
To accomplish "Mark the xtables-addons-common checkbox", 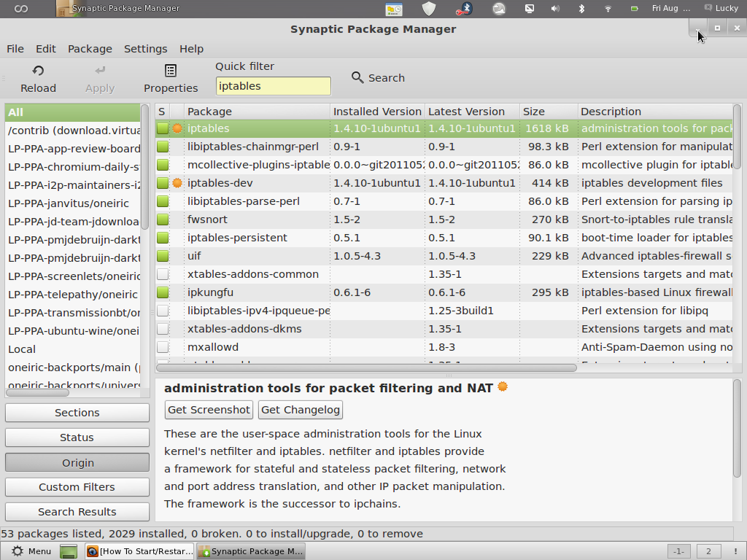I will tap(163, 274).
